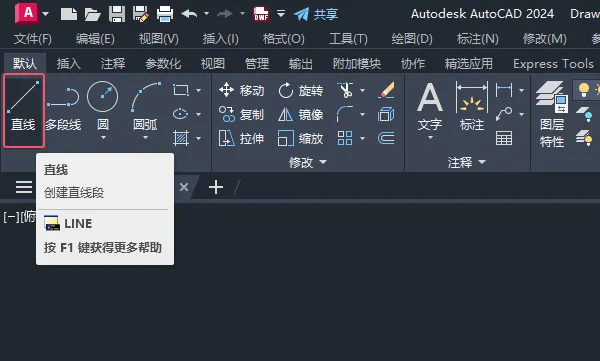Select the Ellipse draw tool icon
This screenshot has height=361, width=600.
181,114
